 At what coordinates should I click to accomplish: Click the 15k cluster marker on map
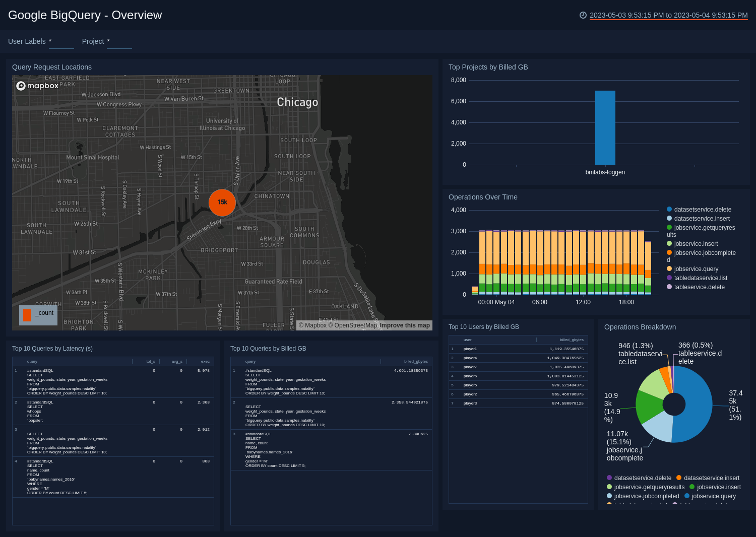point(222,203)
